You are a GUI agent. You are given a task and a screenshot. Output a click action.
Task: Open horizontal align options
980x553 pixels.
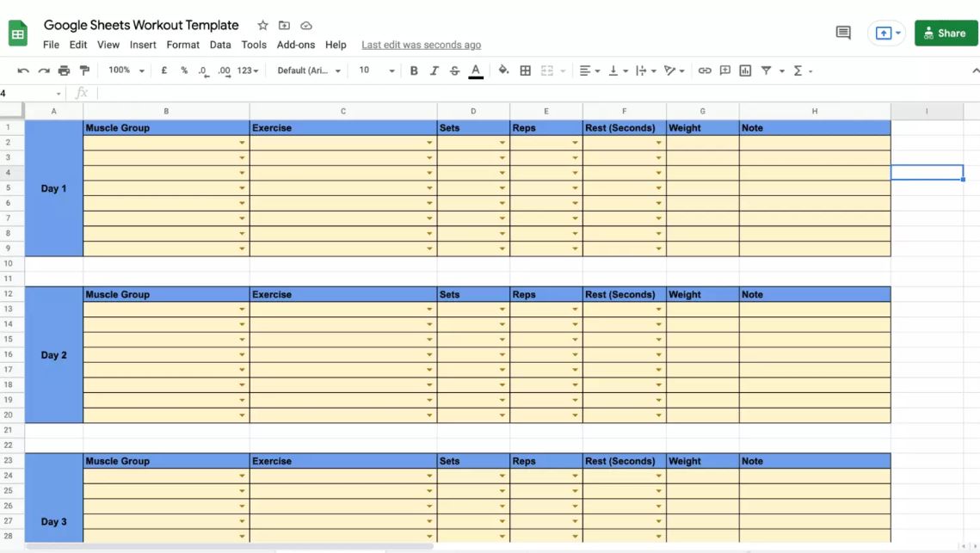[589, 71]
